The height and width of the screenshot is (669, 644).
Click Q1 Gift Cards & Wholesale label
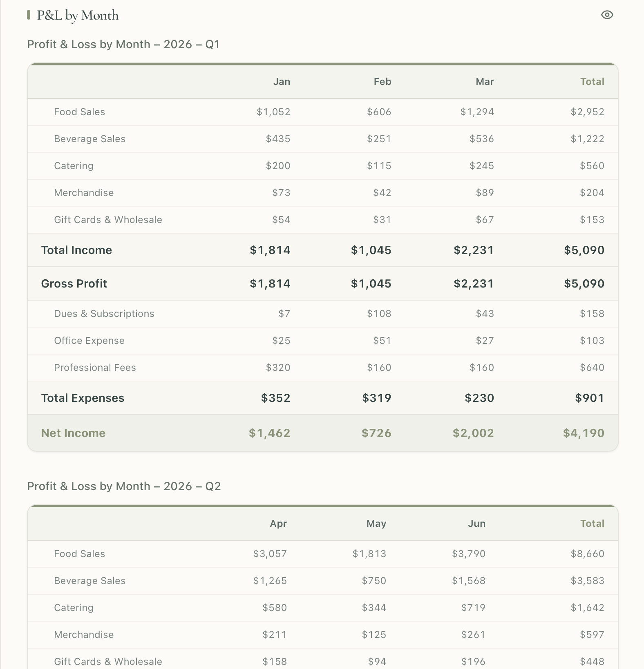coord(108,220)
